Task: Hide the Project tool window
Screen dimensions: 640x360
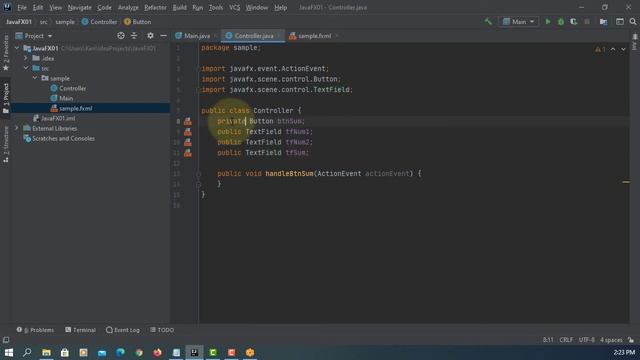Action: click(x=163, y=36)
